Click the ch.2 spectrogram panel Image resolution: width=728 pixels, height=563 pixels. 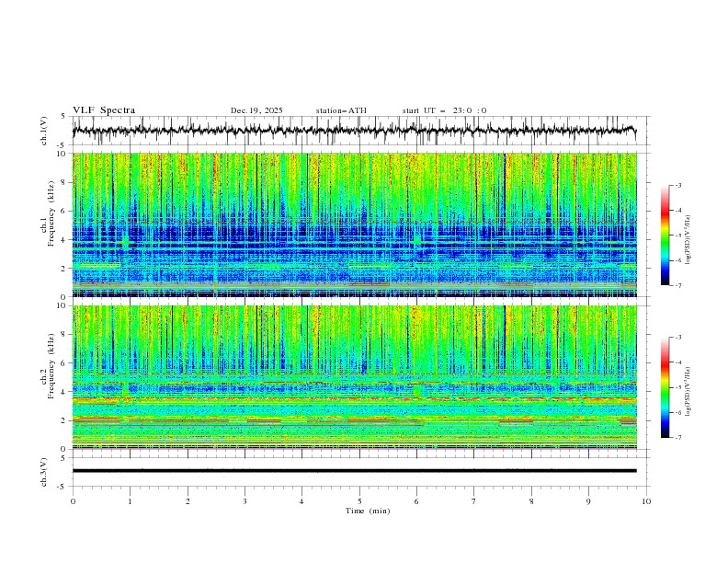tap(354, 377)
